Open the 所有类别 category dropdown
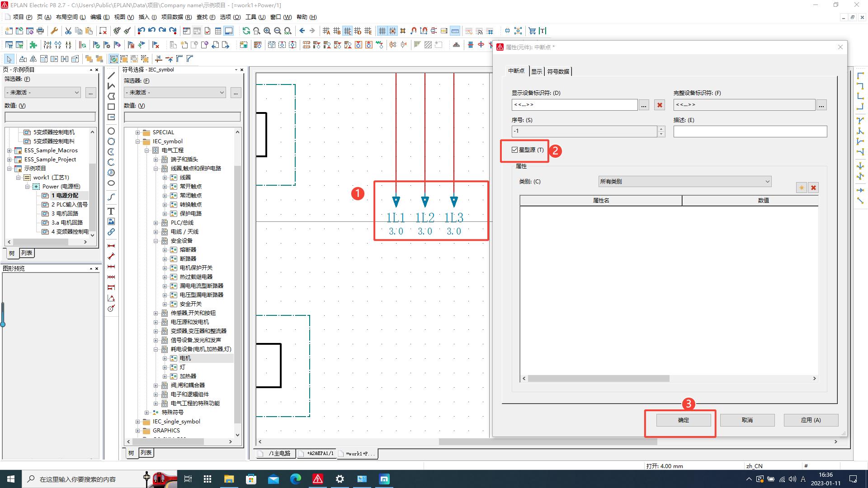 point(684,181)
